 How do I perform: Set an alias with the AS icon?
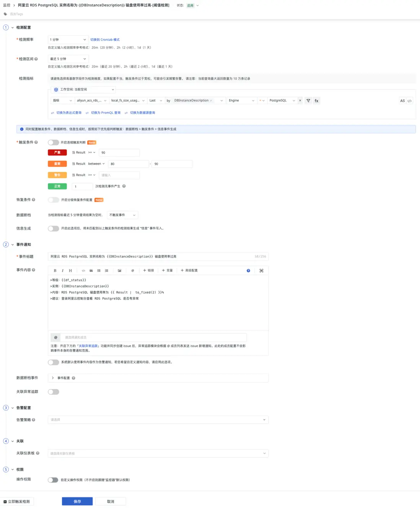pyautogui.click(x=402, y=101)
